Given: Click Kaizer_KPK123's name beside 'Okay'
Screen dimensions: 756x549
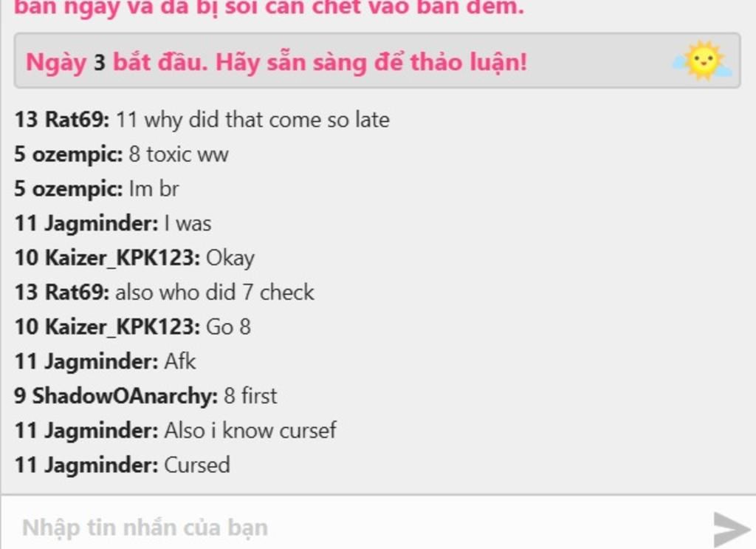Looking at the screenshot, I should click(123, 258).
